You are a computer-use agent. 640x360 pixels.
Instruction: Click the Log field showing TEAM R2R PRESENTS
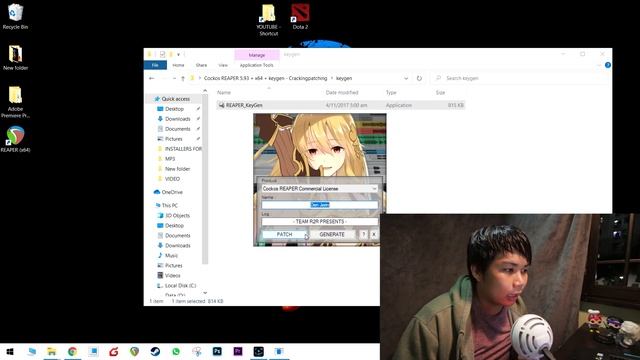320,222
